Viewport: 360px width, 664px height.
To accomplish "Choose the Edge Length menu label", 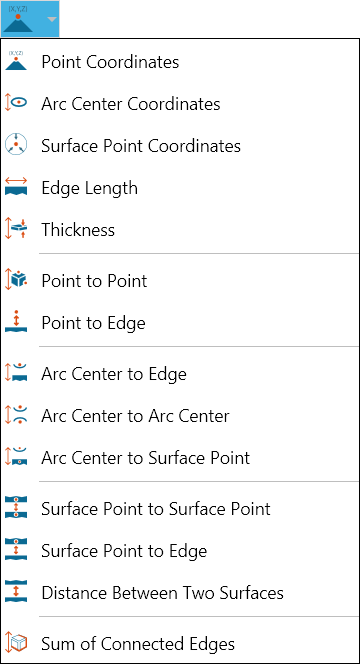I will click(89, 188).
